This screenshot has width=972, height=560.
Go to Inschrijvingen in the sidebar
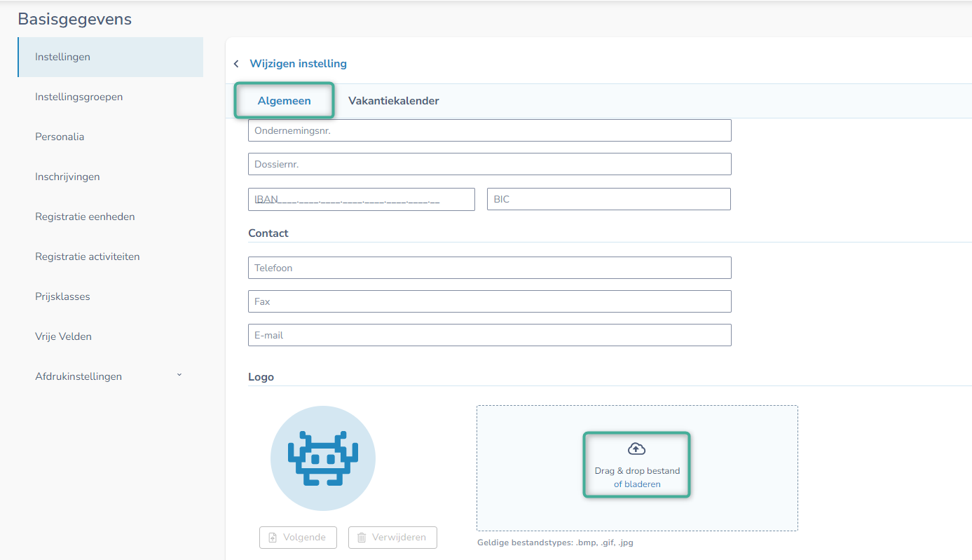pos(67,177)
